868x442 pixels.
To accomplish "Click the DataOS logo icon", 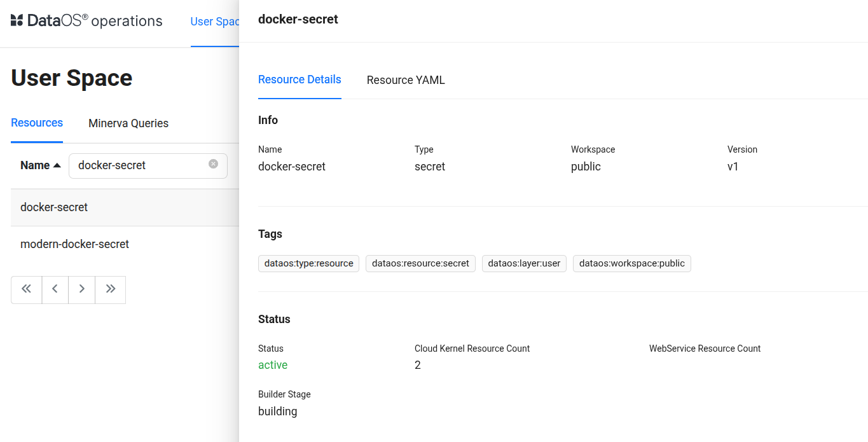I will (17, 21).
